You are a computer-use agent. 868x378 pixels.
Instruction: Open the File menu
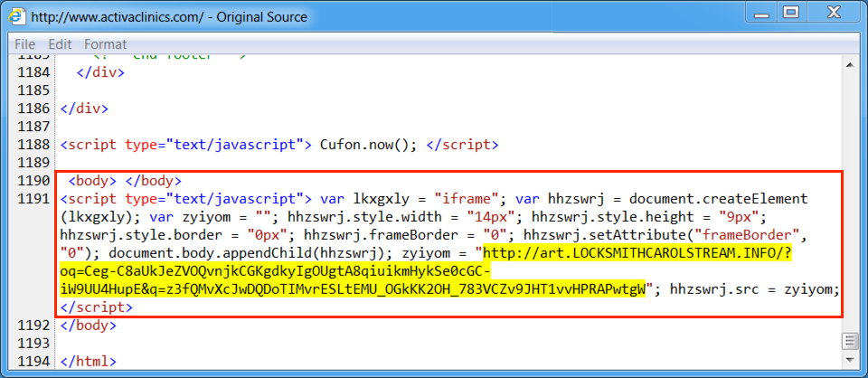coord(25,44)
